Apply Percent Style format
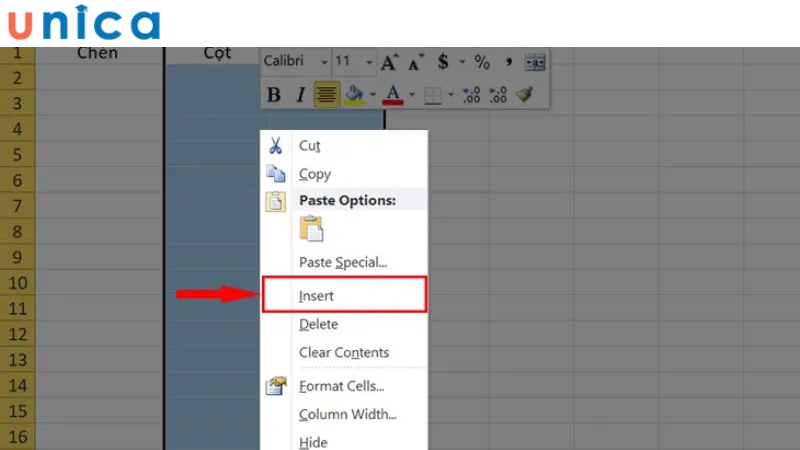The width and height of the screenshot is (800, 450). (482, 62)
